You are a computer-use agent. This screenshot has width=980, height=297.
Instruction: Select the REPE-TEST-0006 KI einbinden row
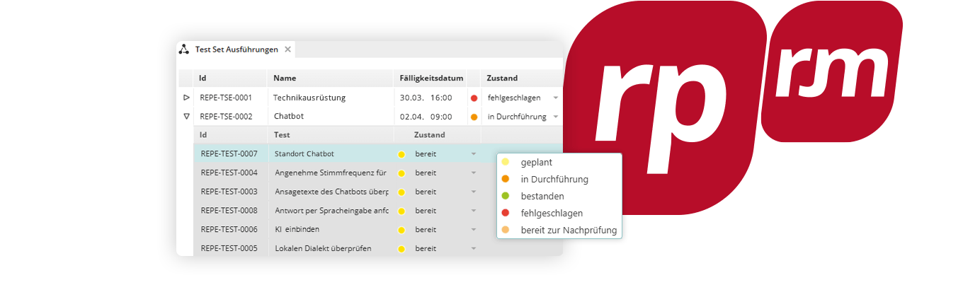(x=296, y=230)
